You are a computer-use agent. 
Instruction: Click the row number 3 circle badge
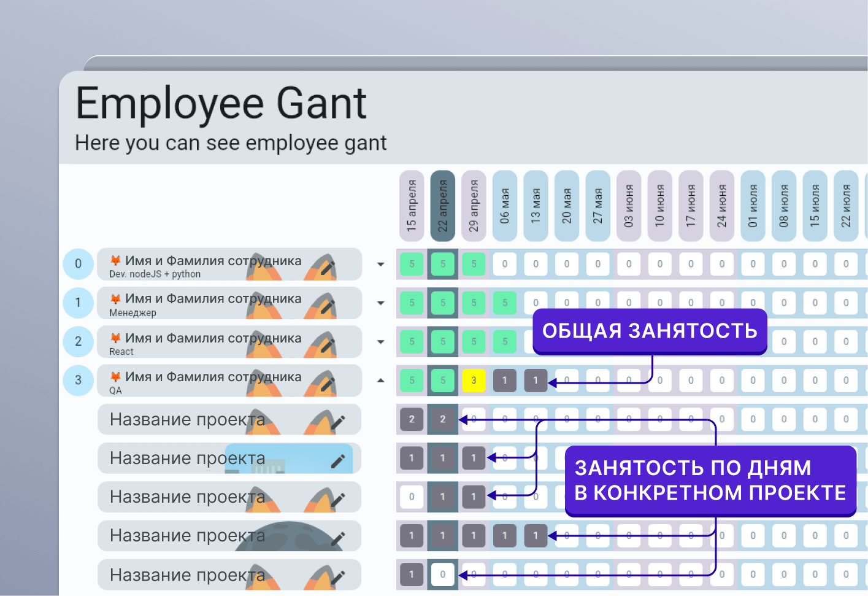tap(78, 380)
